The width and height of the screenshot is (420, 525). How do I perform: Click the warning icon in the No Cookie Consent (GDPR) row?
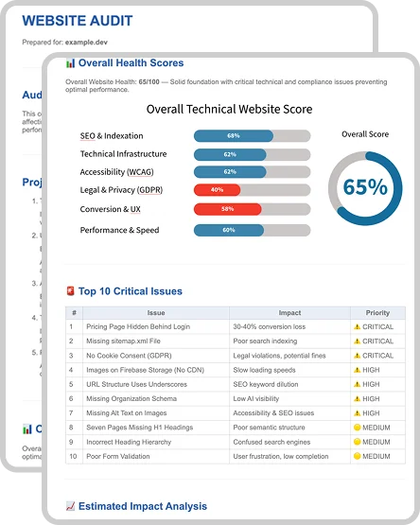pyautogui.click(x=357, y=356)
